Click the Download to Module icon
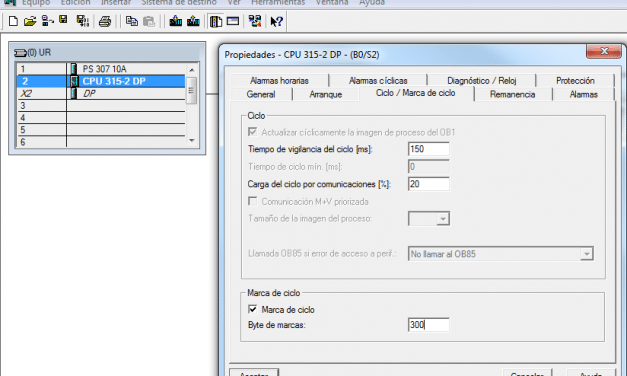Screen dimensions: 627x376 pyautogui.click(x=176, y=21)
